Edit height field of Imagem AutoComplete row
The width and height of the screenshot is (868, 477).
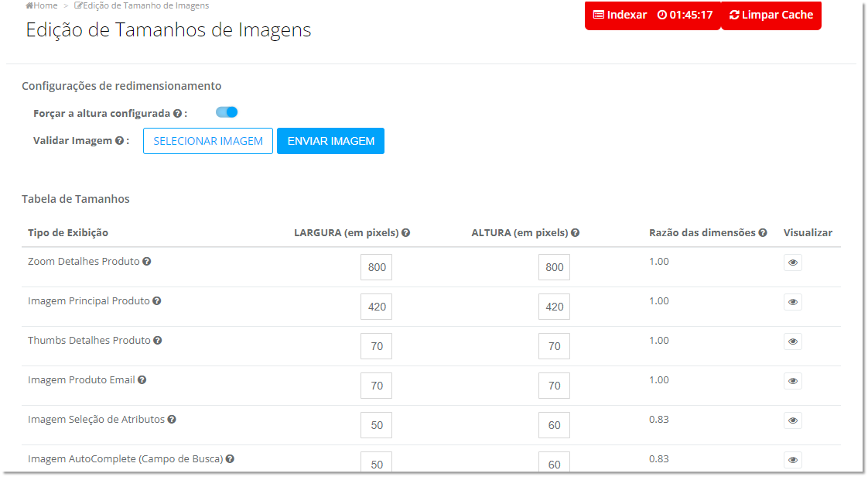point(554,462)
